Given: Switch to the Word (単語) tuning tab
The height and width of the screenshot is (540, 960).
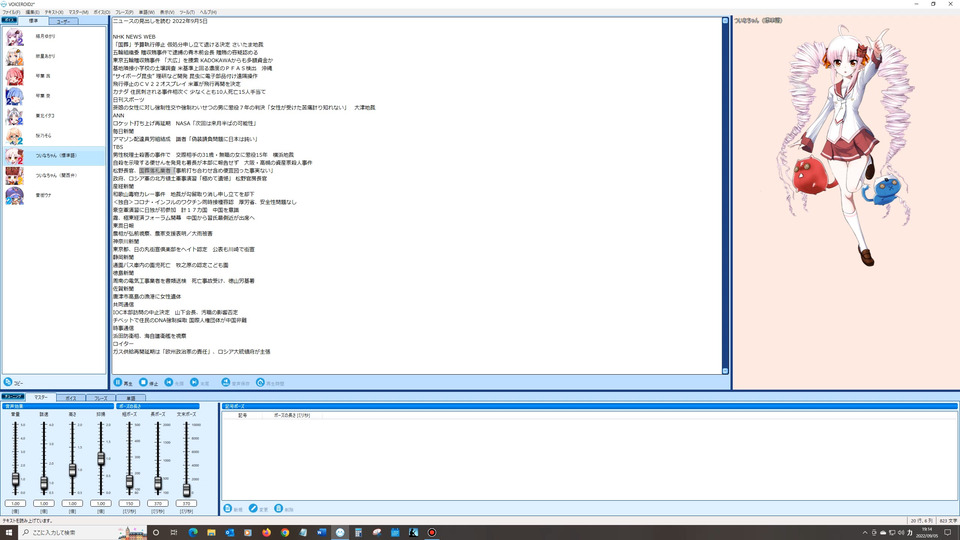Looking at the screenshot, I should tap(130, 398).
